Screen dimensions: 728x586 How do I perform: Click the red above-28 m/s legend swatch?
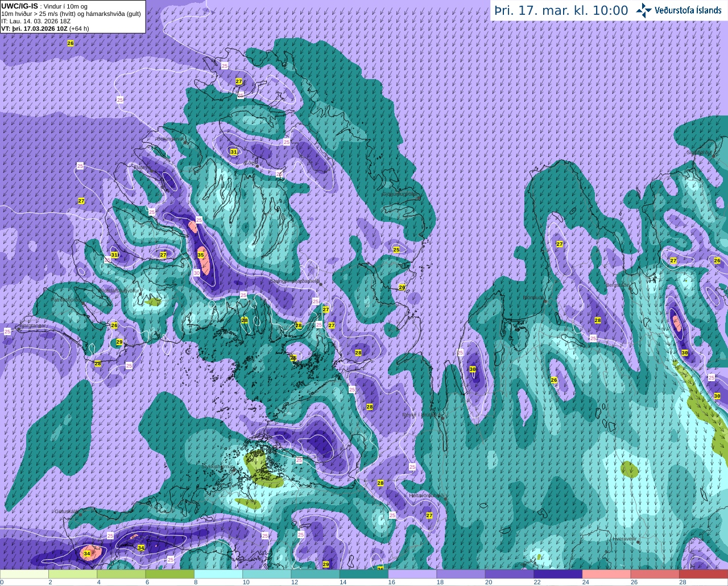704,574
